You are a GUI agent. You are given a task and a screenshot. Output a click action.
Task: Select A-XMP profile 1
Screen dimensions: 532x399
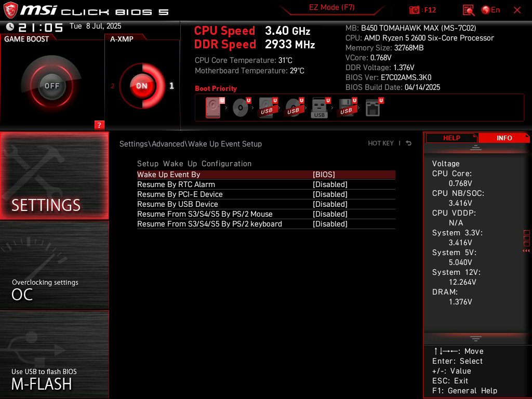tap(171, 86)
